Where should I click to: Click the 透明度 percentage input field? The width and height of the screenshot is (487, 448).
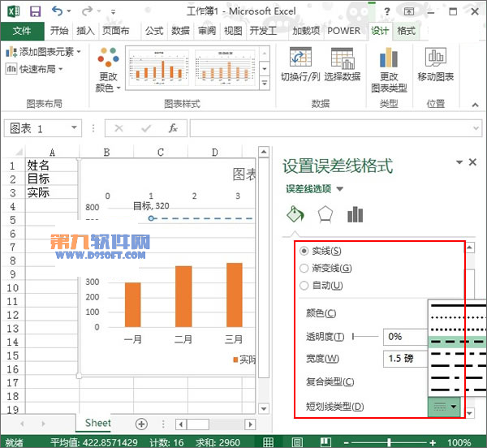click(405, 337)
